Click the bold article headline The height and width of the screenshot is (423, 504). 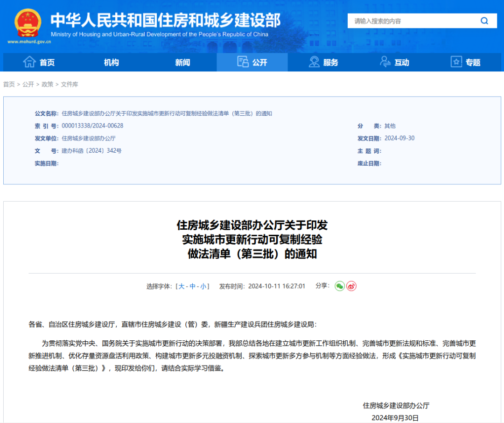pyautogui.click(x=252, y=240)
